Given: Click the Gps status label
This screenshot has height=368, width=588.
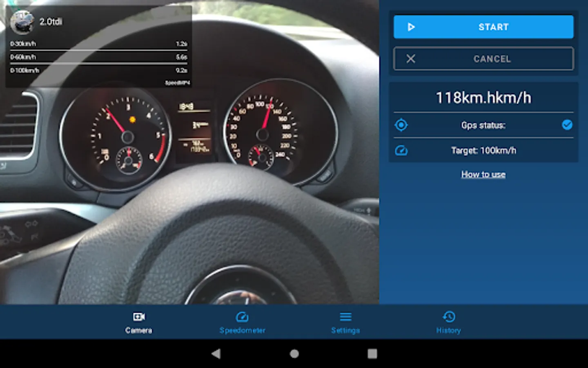Looking at the screenshot, I should (x=483, y=125).
